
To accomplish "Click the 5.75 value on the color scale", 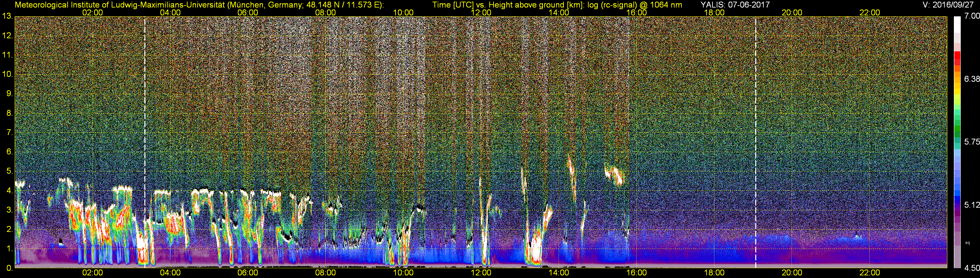I will tap(972, 142).
